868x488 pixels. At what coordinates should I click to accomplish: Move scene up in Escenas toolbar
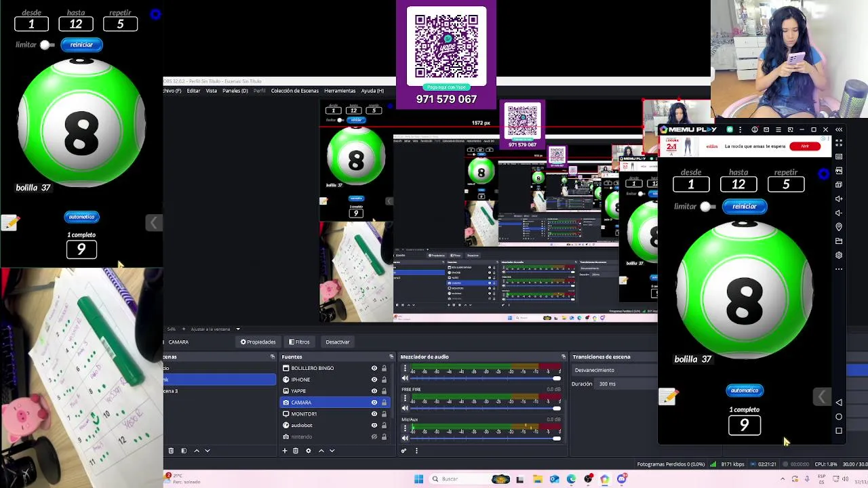[x=197, y=451]
